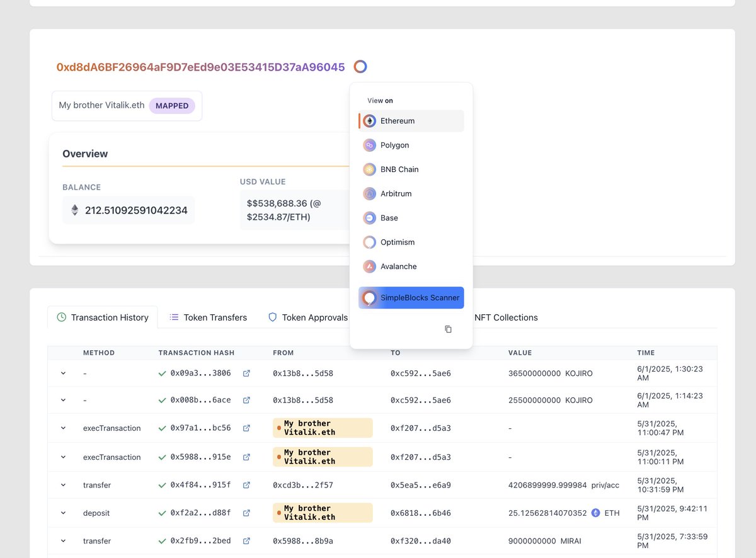Open external link for hash 0x97a1...bc56
Image resolution: width=756 pixels, height=558 pixels.
coord(246,428)
